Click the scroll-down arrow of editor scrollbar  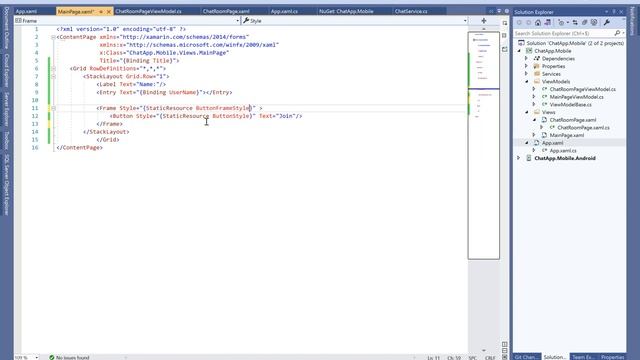[484, 350]
